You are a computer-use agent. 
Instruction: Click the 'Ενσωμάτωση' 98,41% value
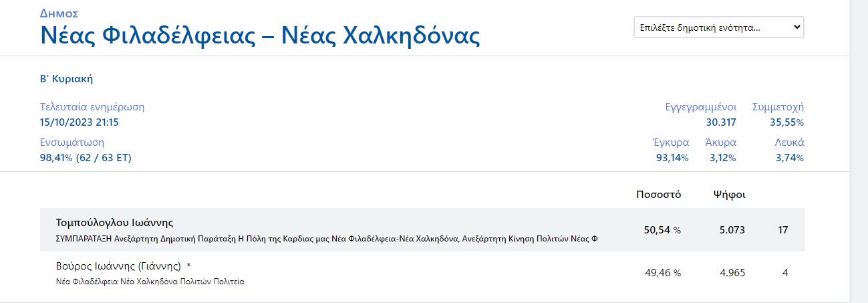[86, 158]
